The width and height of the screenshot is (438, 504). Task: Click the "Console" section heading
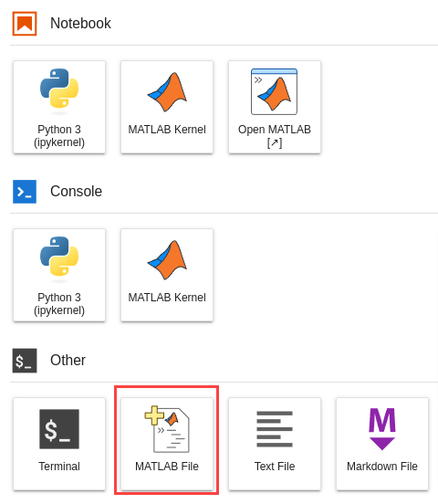point(76,192)
